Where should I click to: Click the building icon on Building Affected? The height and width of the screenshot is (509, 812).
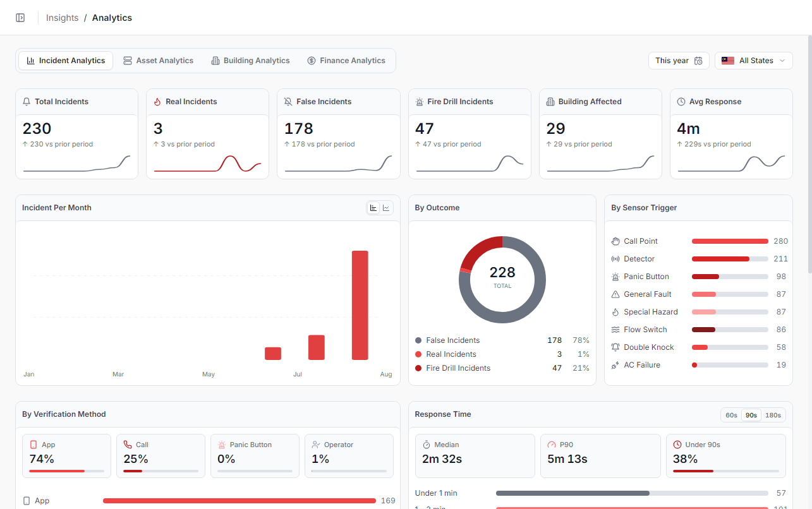click(x=550, y=102)
